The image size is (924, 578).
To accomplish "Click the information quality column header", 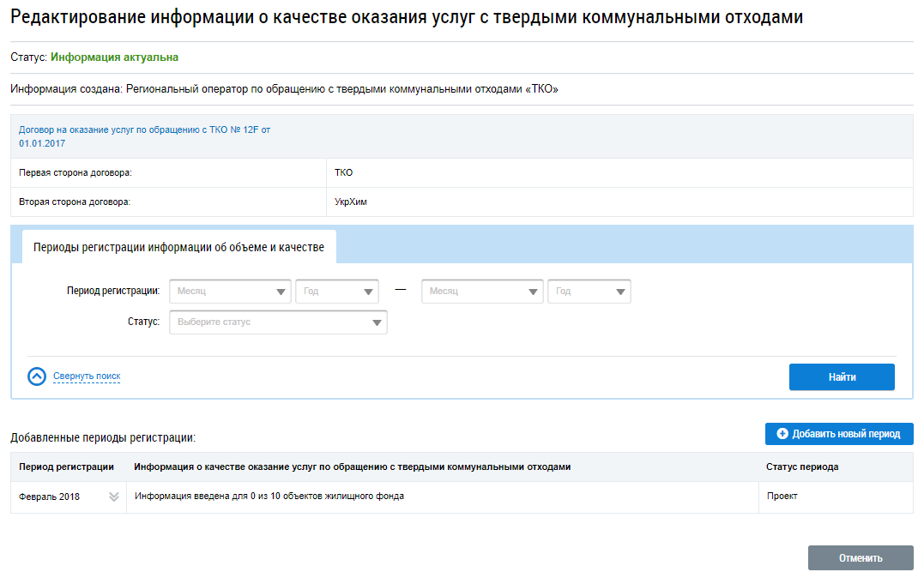I will pos(352,467).
